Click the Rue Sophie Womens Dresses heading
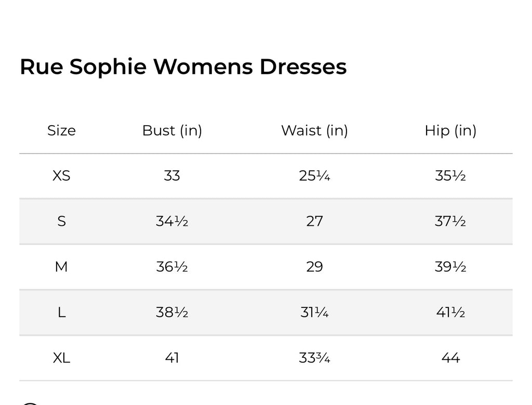 (183, 66)
